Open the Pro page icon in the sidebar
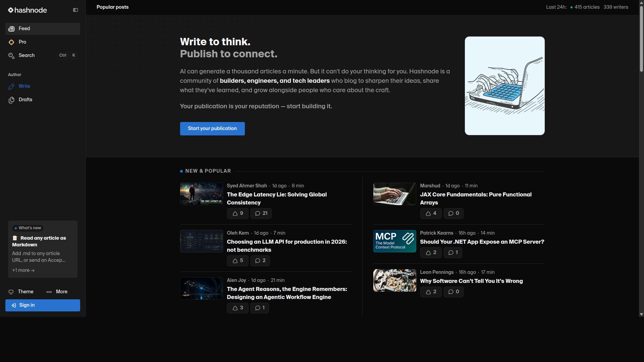Image resolution: width=644 pixels, height=362 pixels. click(11, 42)
